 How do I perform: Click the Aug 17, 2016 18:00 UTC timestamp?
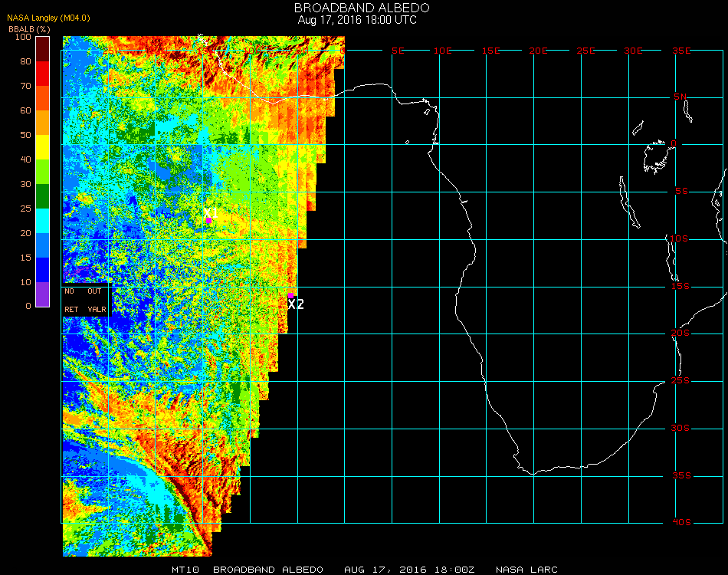coord(357,20)
